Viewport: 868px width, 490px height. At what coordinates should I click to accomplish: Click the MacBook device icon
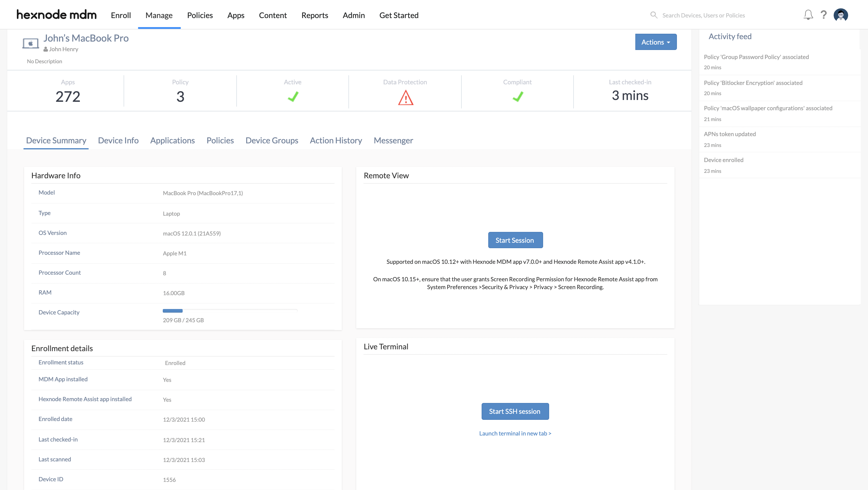[x=31, y=43]
